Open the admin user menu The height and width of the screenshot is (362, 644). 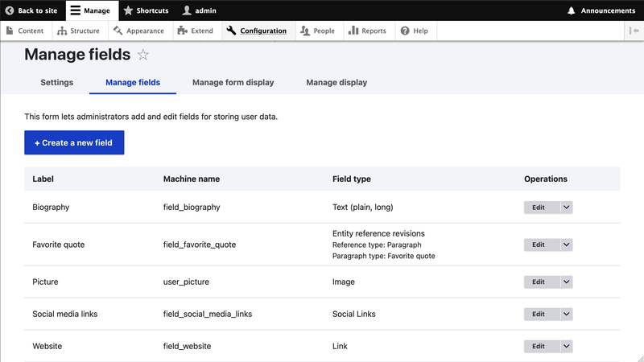coord(199,10)
